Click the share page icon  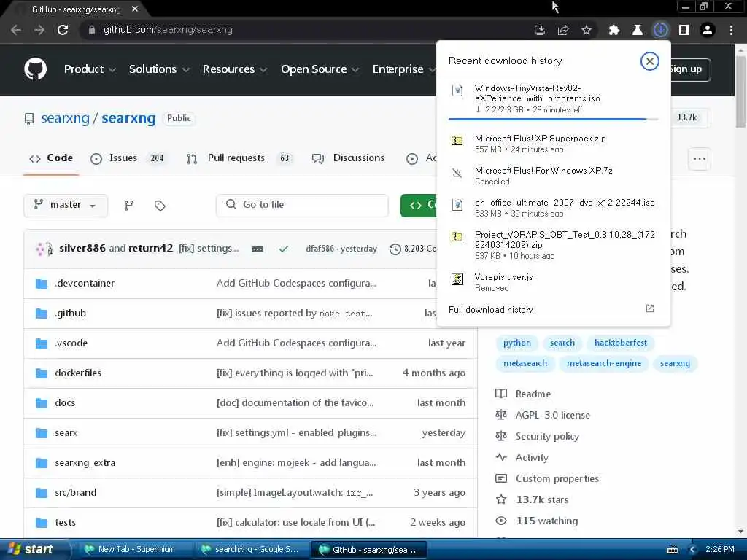562,30
